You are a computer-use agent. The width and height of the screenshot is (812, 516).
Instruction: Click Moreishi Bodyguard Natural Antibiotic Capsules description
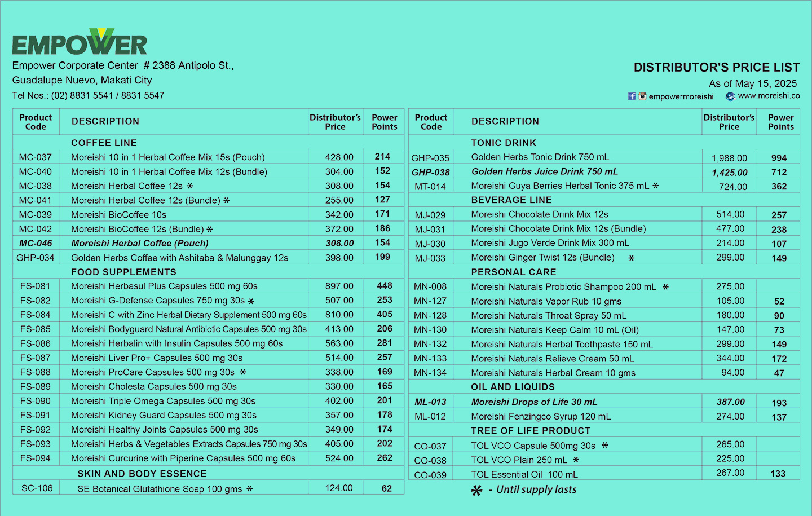point(189,329)
